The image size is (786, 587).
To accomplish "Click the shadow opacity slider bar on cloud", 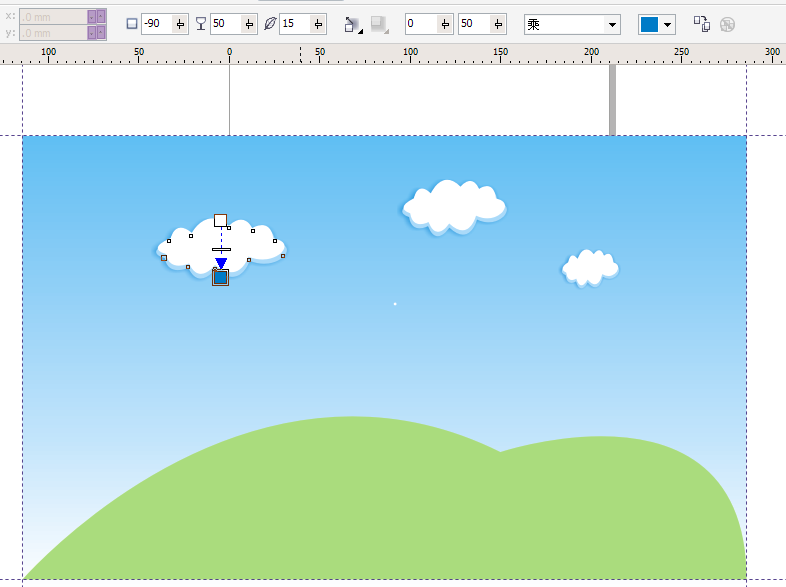I will [221, 249].
